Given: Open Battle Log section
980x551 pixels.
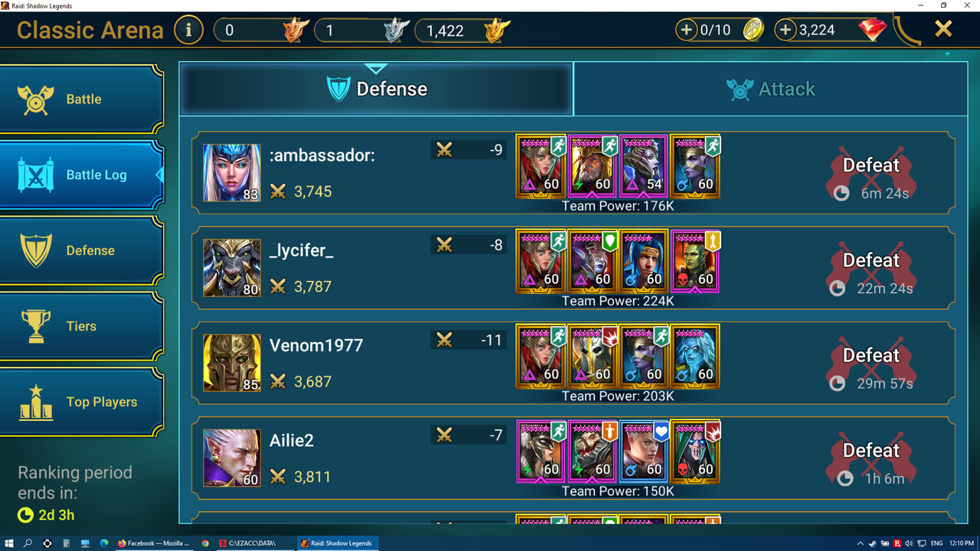Looking at the screenshot, I should (81, 175).
